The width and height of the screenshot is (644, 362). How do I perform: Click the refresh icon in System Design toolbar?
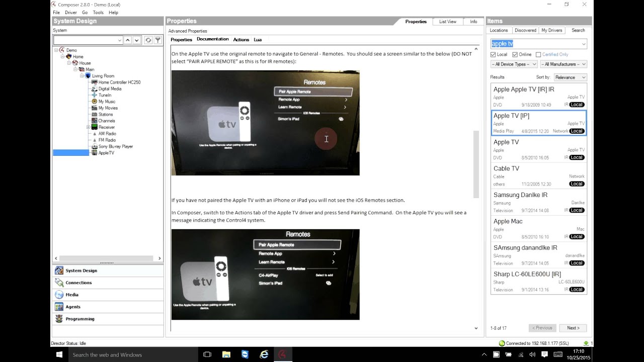pos(148,40)
